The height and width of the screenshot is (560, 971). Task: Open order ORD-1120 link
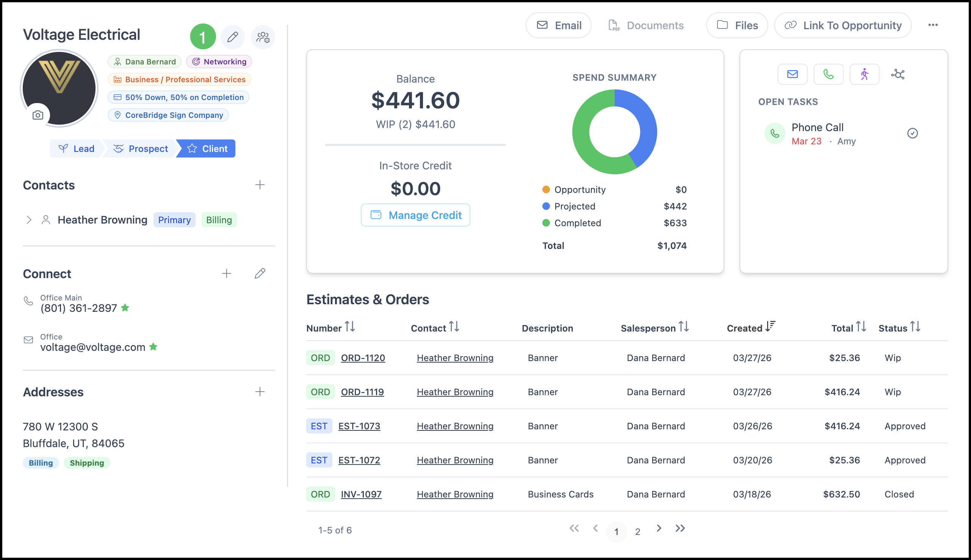coord(362,358)
